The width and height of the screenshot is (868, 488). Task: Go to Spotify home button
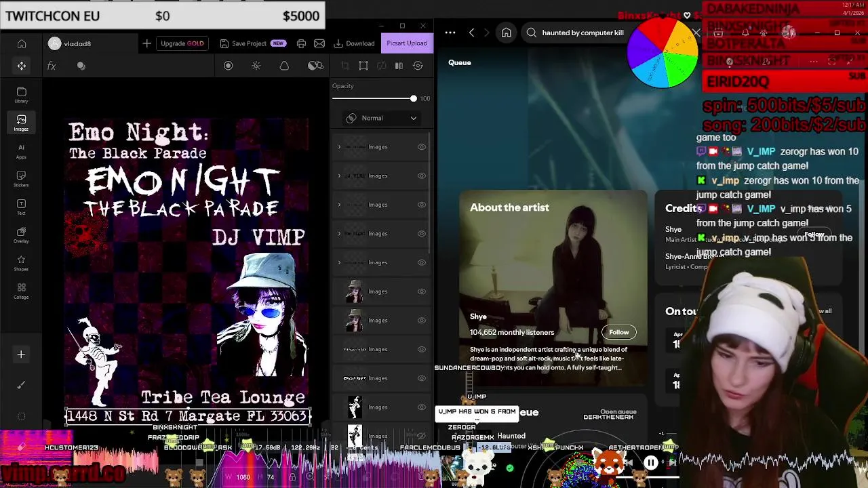pyautogui.click(x=506, y=33)
